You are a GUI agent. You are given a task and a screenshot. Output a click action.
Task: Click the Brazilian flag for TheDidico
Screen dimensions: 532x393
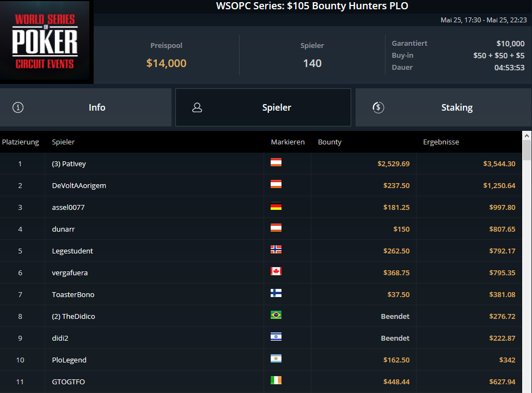276,315
